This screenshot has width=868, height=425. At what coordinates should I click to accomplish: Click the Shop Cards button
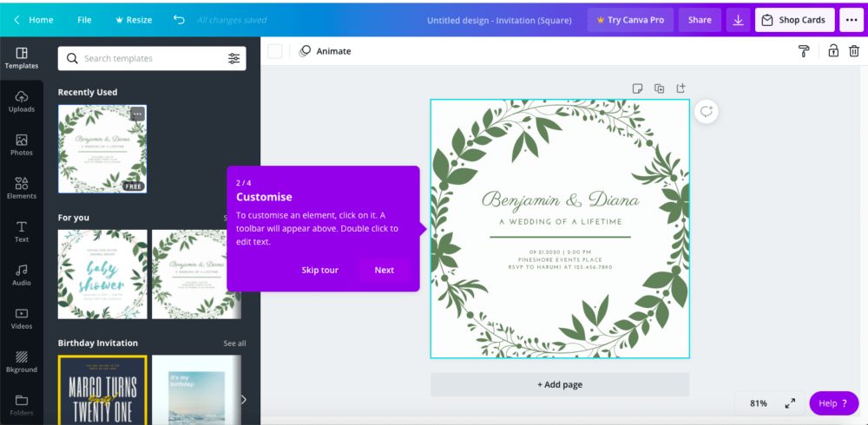(794, 20)
